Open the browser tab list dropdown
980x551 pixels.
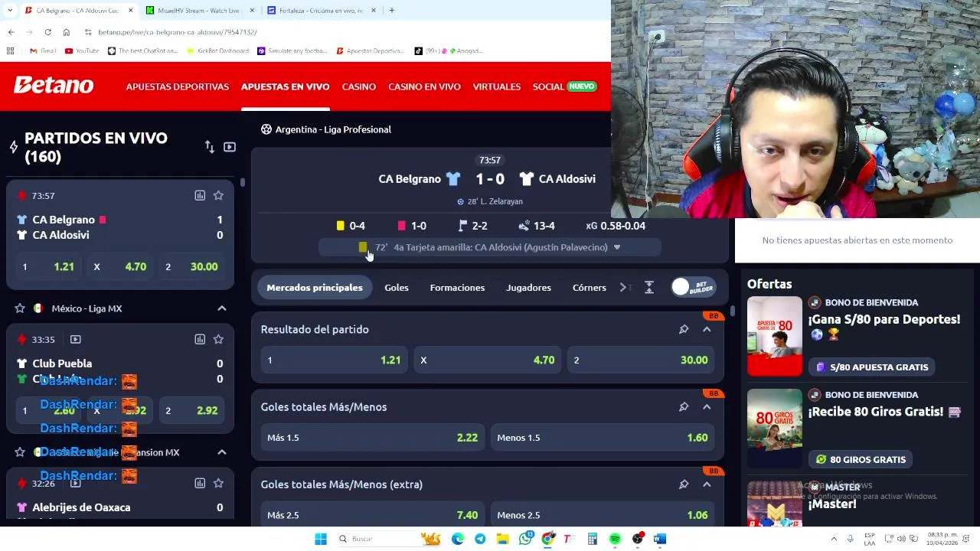[9, 10]
